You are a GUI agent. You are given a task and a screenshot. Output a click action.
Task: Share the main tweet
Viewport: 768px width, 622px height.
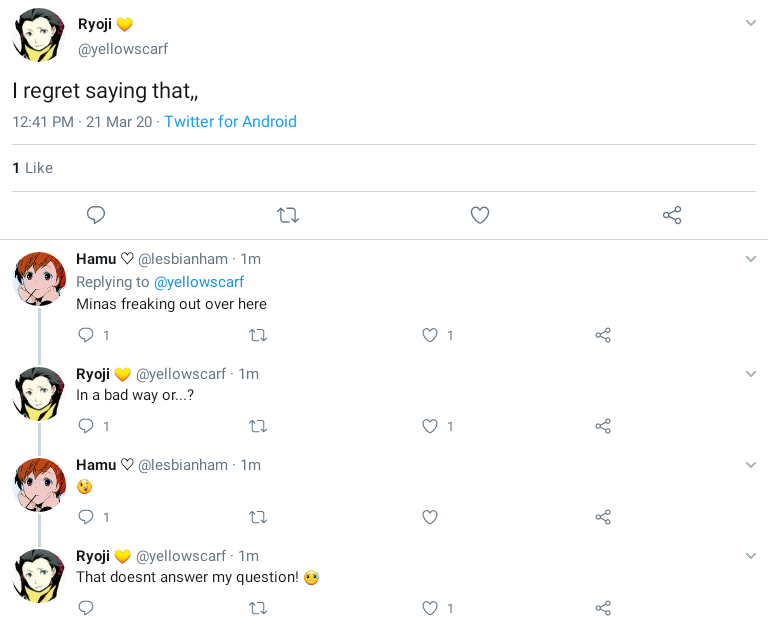672,215
